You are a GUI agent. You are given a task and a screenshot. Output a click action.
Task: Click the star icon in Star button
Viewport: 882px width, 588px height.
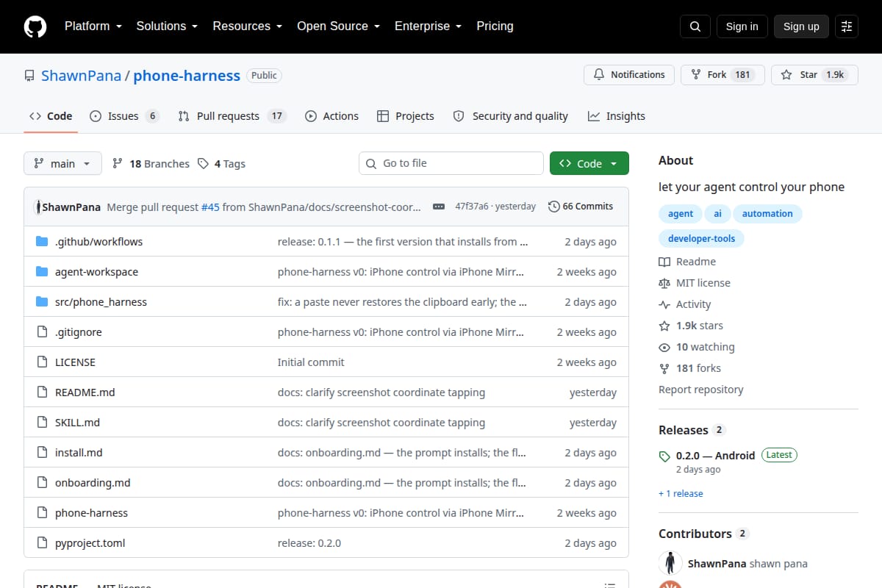click(786, 75)
